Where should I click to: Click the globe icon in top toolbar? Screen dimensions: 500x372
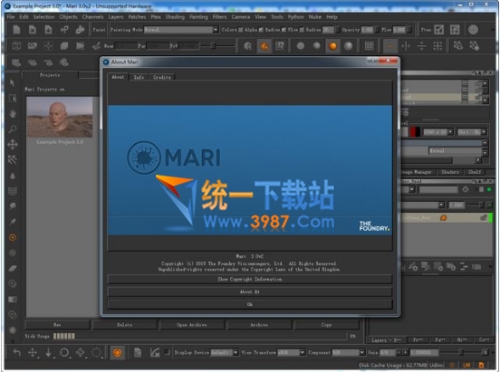(x=473, y=30)
